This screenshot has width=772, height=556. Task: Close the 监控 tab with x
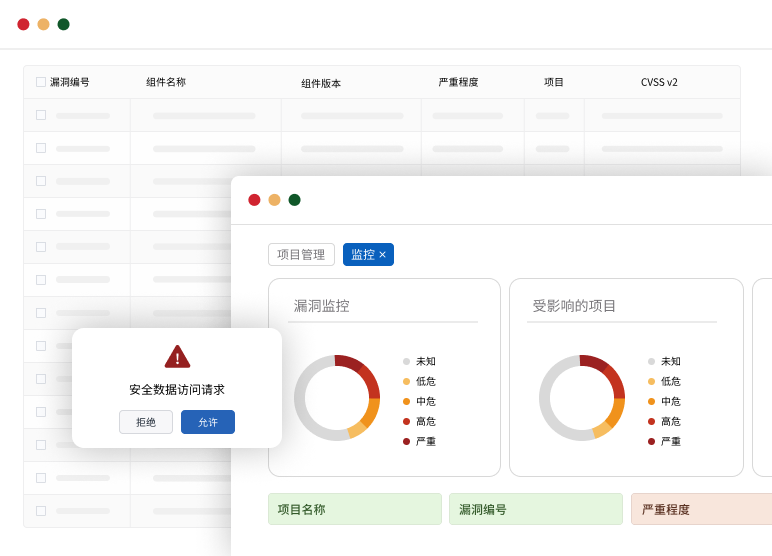tap(382, 255)
